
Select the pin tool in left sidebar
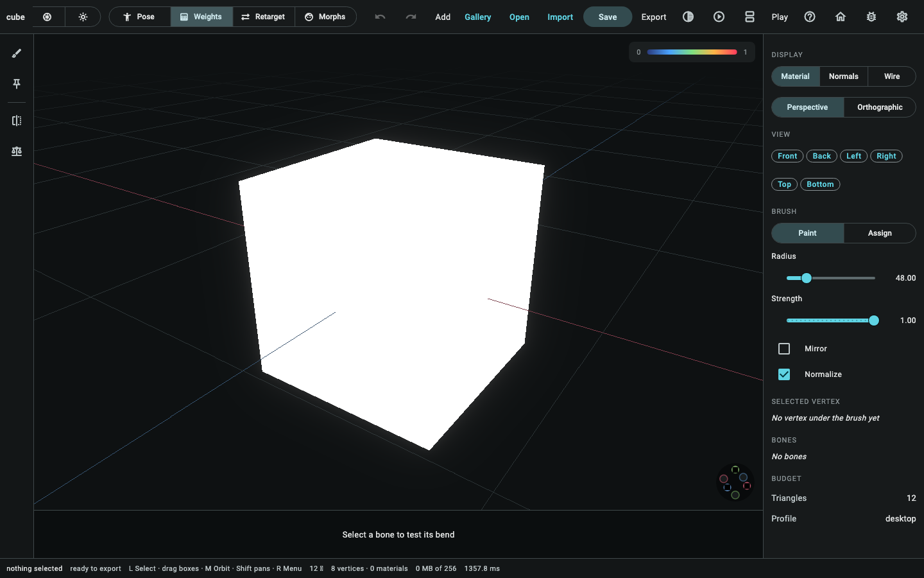tap(17, 83)
